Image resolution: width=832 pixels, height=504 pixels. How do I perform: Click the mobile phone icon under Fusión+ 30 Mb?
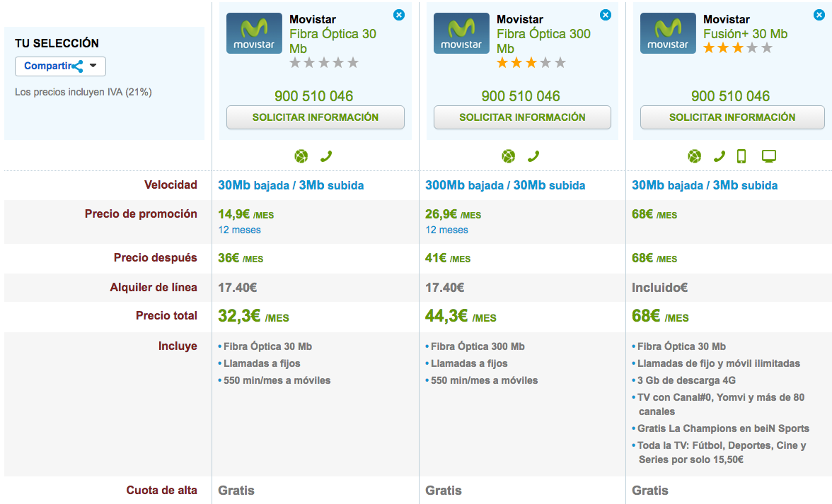pyautogui.click(x=741, y=156)
